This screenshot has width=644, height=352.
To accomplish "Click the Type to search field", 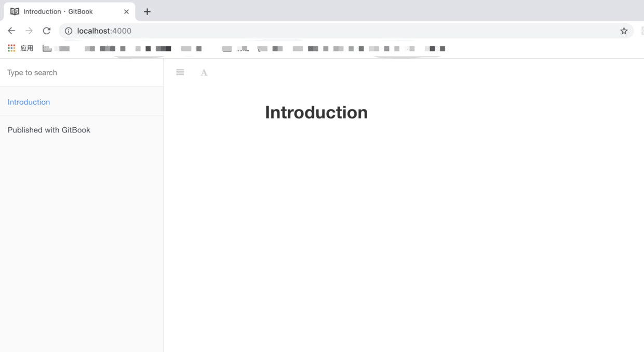I will point(82,73).
